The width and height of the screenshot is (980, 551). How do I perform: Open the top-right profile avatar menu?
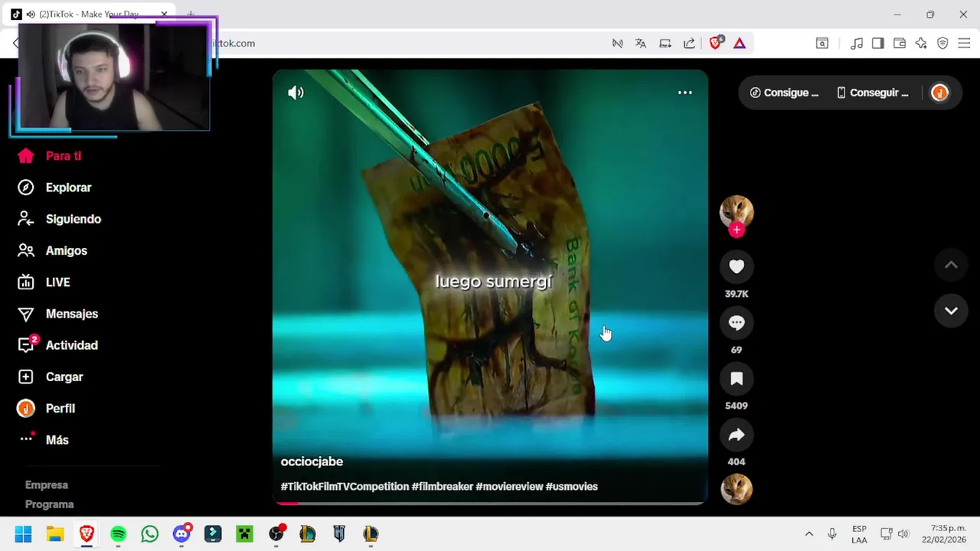(939, 93)
